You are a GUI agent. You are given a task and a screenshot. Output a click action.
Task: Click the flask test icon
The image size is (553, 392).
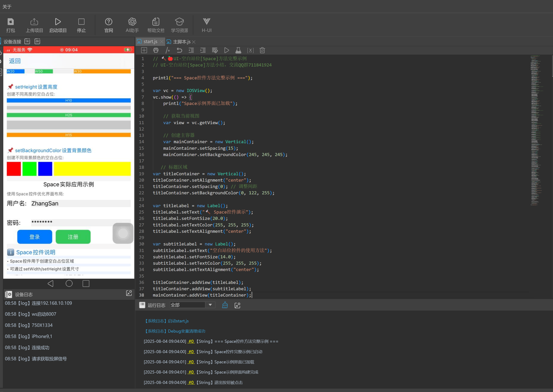pos(238,50)
